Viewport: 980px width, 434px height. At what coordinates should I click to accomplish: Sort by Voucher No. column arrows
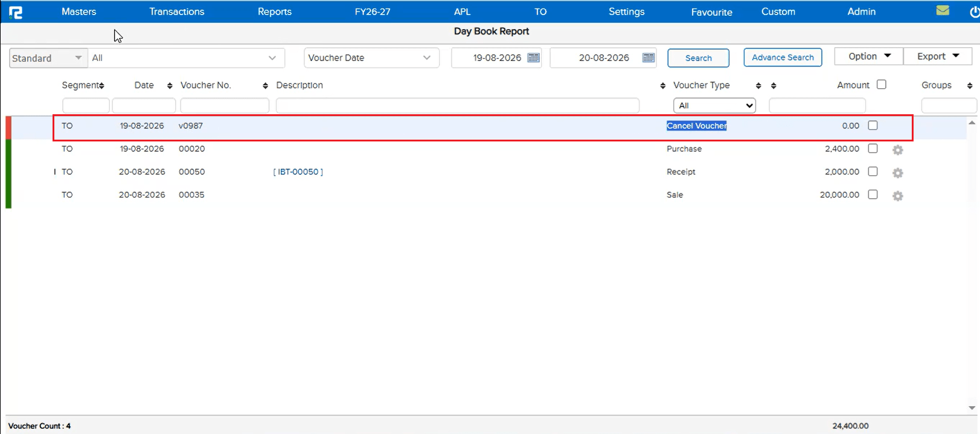(x=265, y=86)
